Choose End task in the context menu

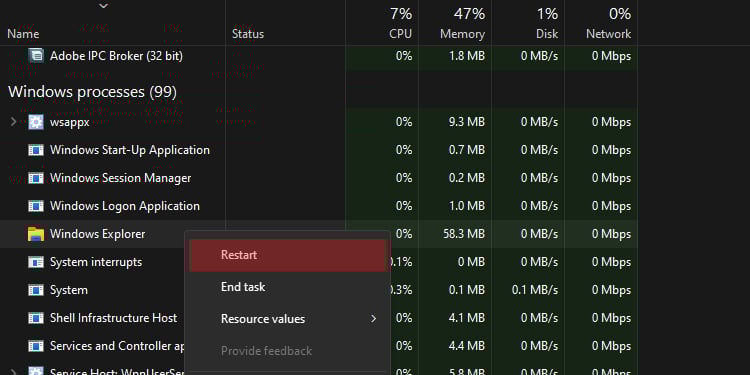(x=288, y=287)
